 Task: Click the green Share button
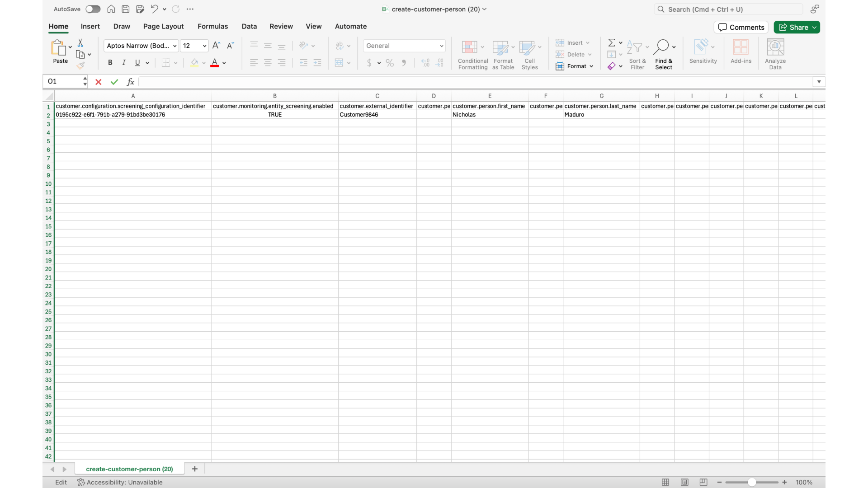tap(796, 27)
